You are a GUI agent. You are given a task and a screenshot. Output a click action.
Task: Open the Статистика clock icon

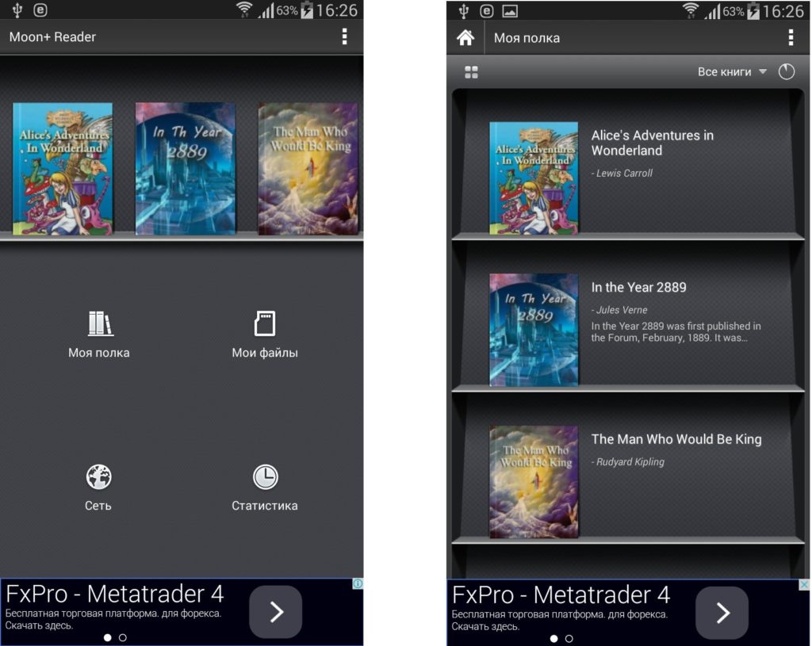tap(265, 476)
